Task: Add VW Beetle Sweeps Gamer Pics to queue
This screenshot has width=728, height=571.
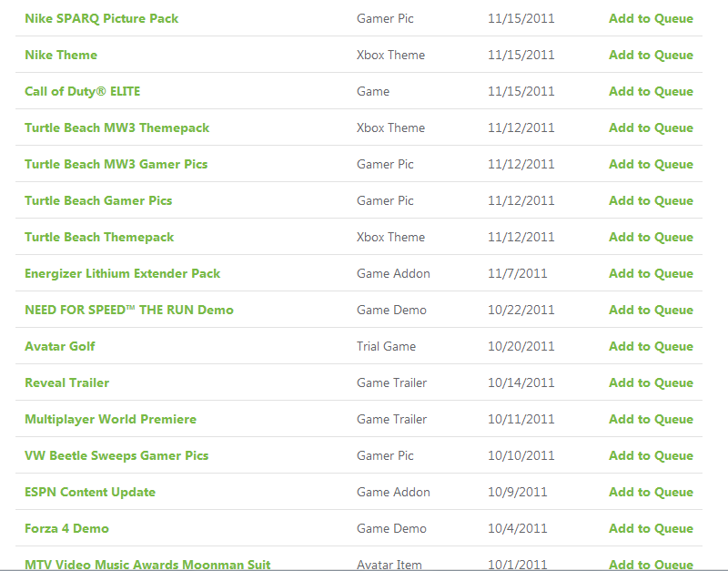Action: pos(651,455)
